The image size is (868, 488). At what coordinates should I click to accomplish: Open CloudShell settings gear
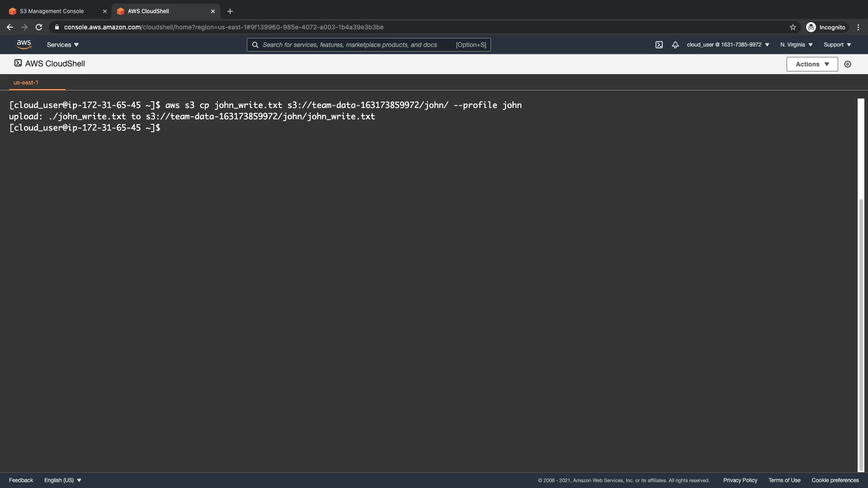[848, 64]
